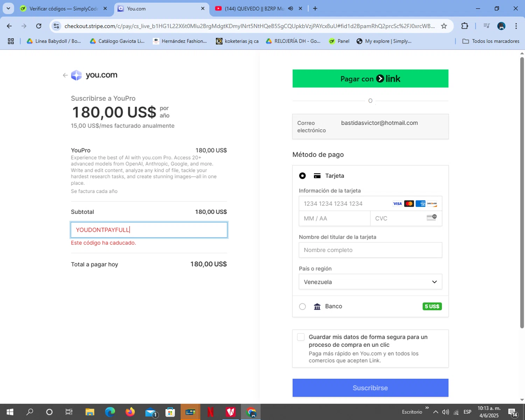
Task: Open the Extensions puzzle icon
Action: tap(464, 26)
